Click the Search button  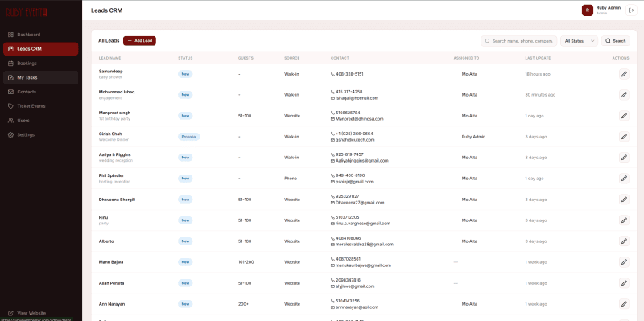coord(616,41)
